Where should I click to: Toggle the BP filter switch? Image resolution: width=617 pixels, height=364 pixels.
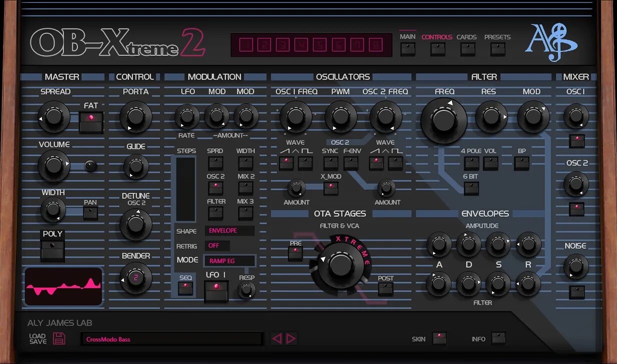tap(521, 163)
